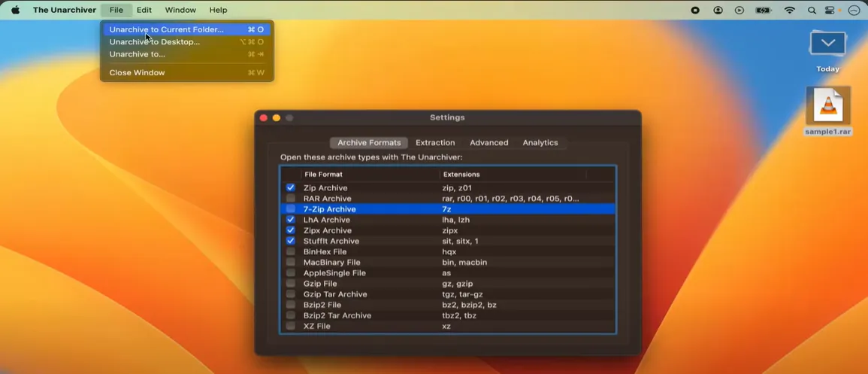Enable Gzip File checkbox
Image resolution: width=868 pixels, height=374 pixels.
pyautogui.click(x=291, y=284)
